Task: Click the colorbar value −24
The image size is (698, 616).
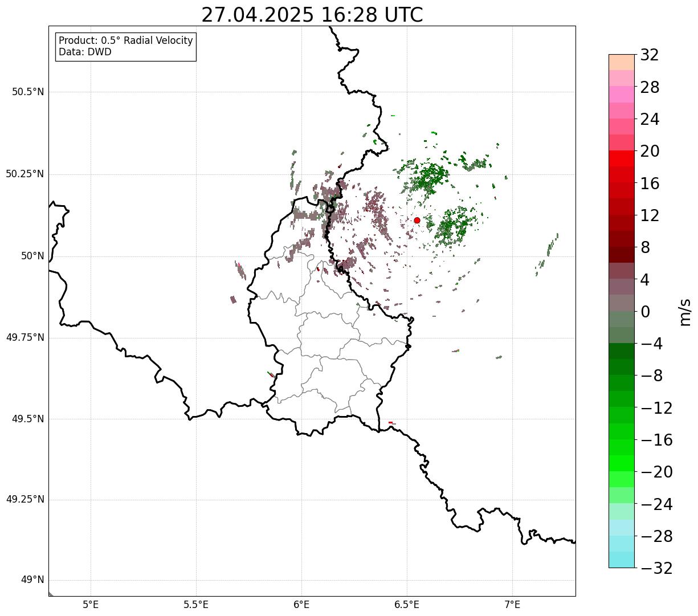Action: tap(656, 504)
